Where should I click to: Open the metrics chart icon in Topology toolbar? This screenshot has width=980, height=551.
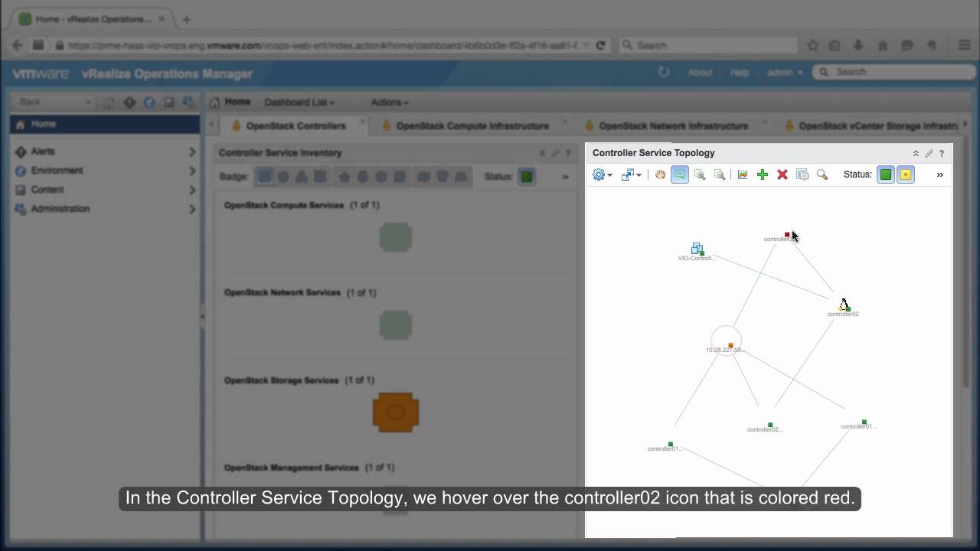[x=743, y=174]
